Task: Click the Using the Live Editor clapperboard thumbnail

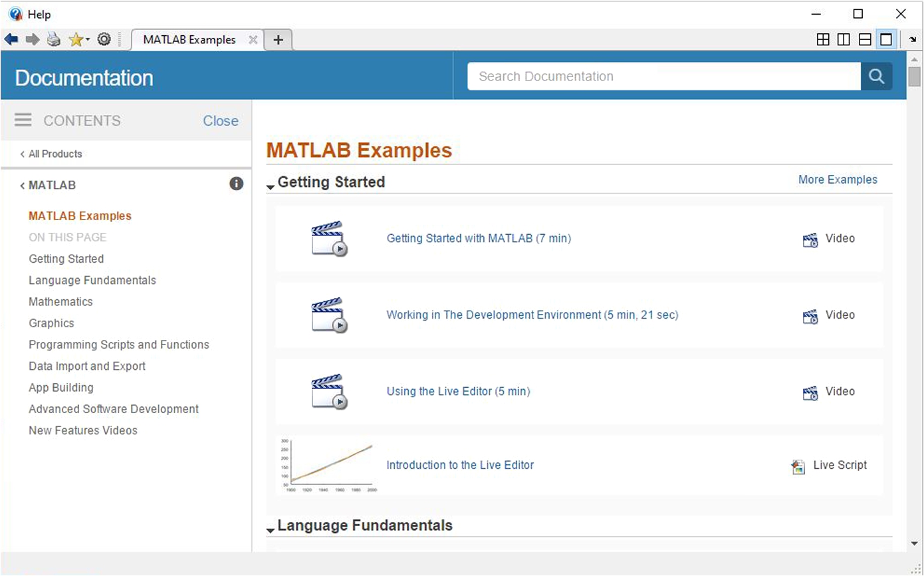Action: point(329,392)
